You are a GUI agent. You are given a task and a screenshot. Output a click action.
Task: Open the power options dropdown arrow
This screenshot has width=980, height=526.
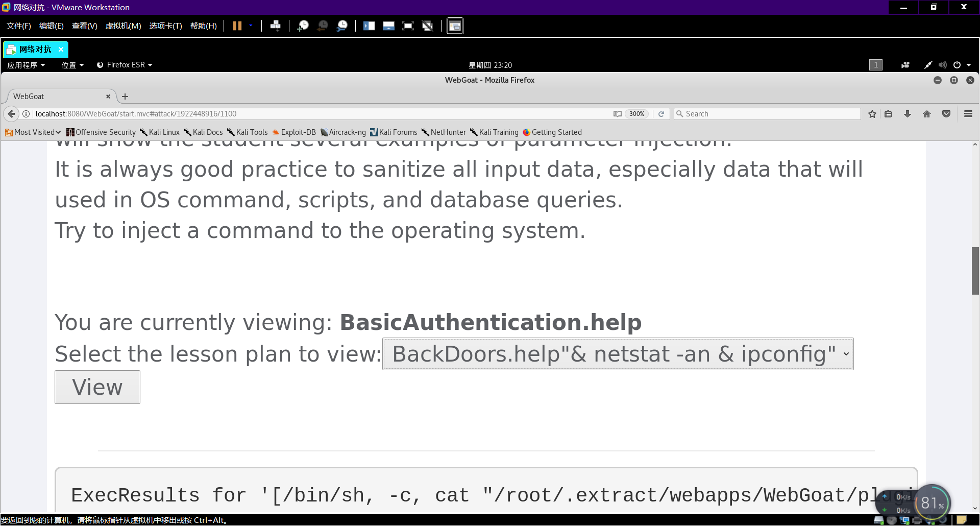coord(251,26)
